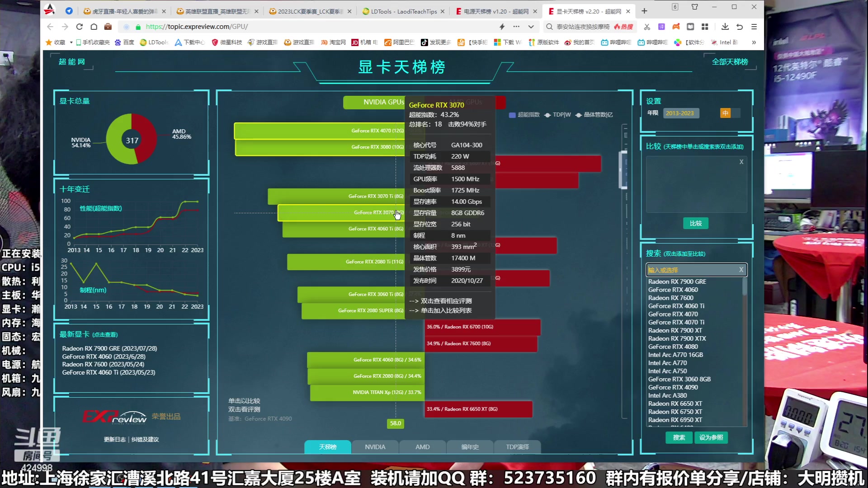Open the browser downloads icon
Screen dimensions: 868x488
[x=725, y=27]
